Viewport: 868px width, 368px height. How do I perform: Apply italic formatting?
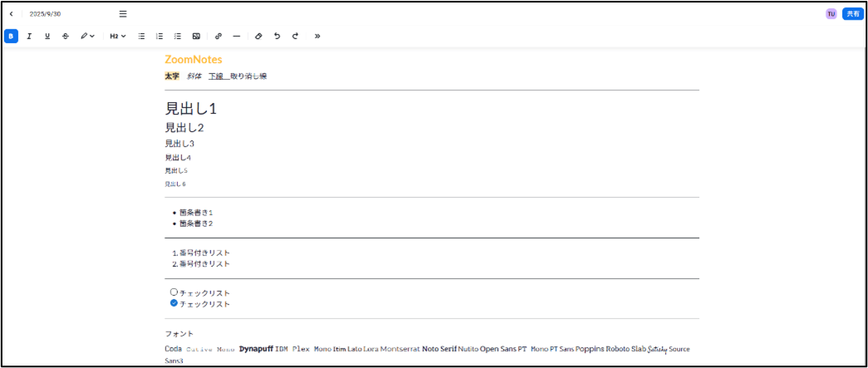pos(29,36)
